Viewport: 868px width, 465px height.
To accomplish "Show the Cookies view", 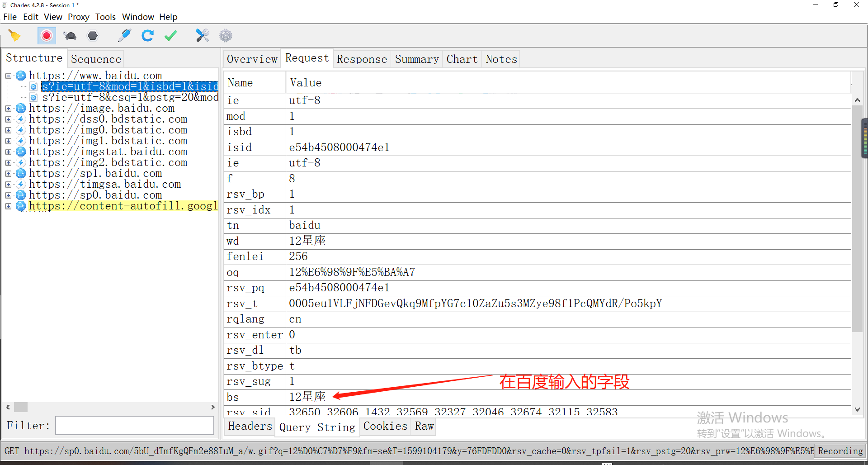I will coord(385,426).
